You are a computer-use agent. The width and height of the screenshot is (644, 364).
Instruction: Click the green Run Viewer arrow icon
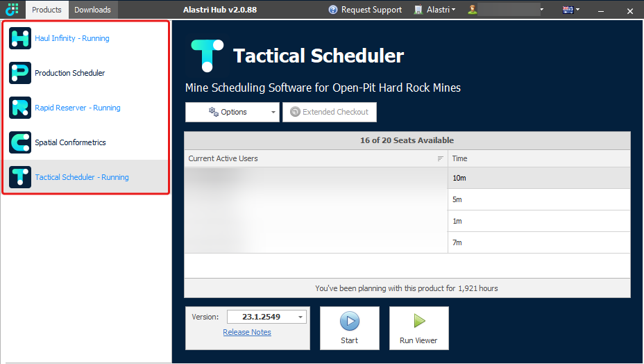point(419,321)
